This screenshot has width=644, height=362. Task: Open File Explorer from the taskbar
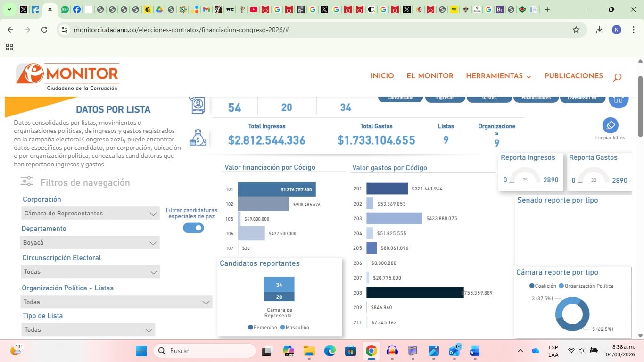pyautogui.click(x=309, y=351)
